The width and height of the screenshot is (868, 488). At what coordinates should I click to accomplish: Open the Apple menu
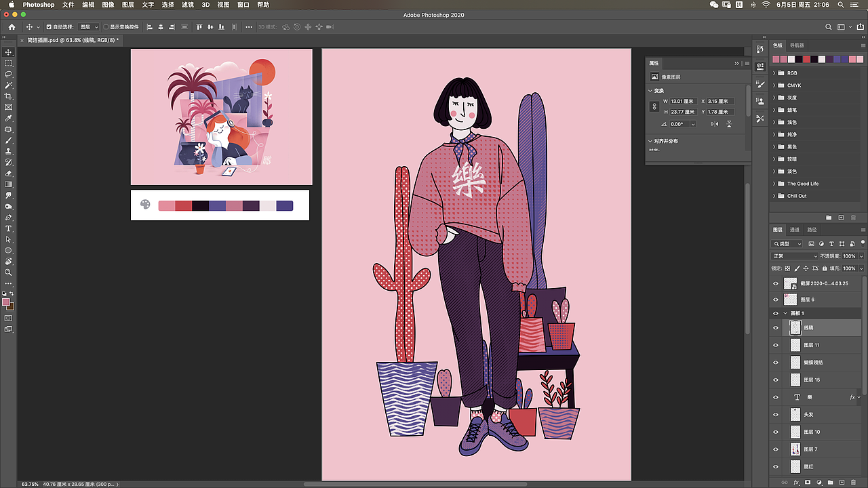click(x=12, y=5)
